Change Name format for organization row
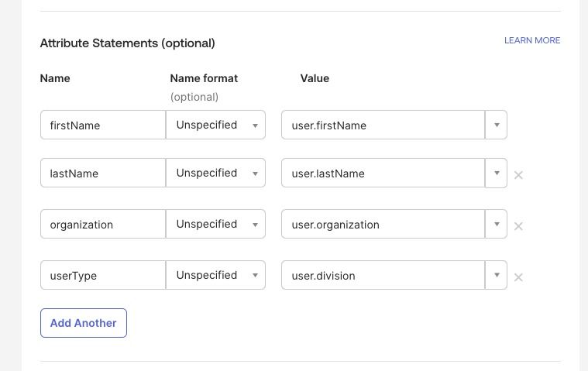Viewport: 588px width, 371px height. (216, 224)
